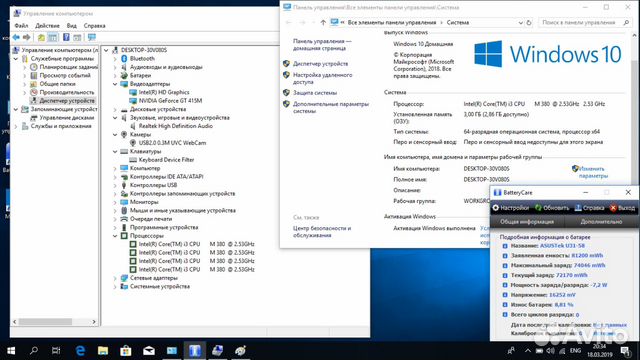
Task: Expand Контроллеры USB category
Action: 115,185
